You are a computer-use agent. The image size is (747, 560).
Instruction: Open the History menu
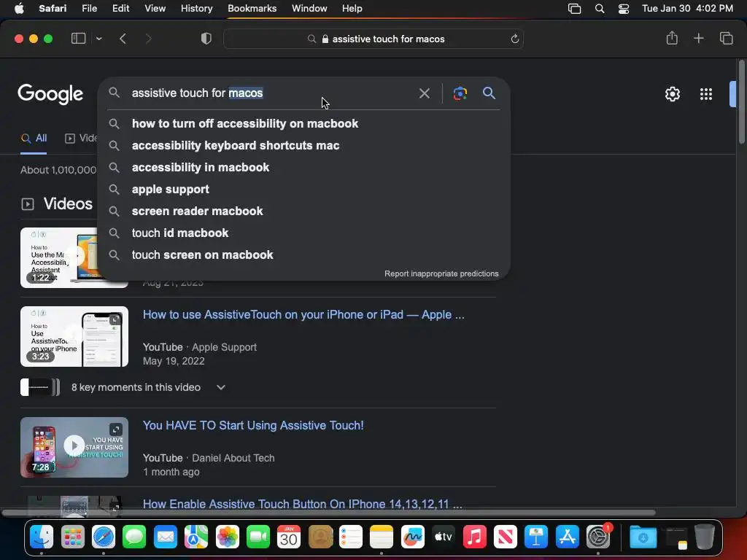pos(196,9)
